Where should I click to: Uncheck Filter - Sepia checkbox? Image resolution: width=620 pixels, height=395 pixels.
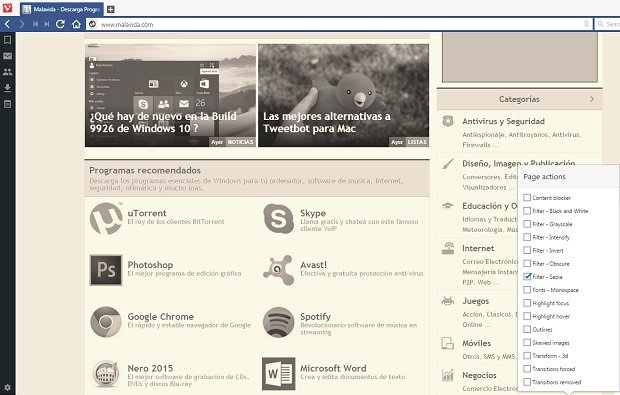tap(527, 276)
